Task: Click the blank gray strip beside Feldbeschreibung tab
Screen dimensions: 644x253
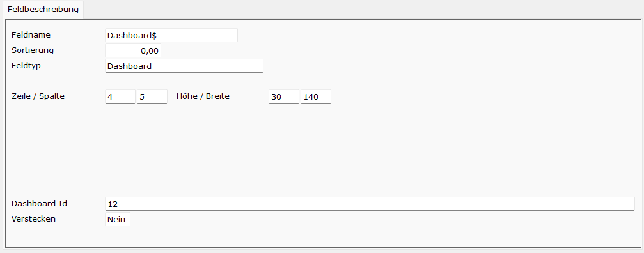Action: (363, 10)
